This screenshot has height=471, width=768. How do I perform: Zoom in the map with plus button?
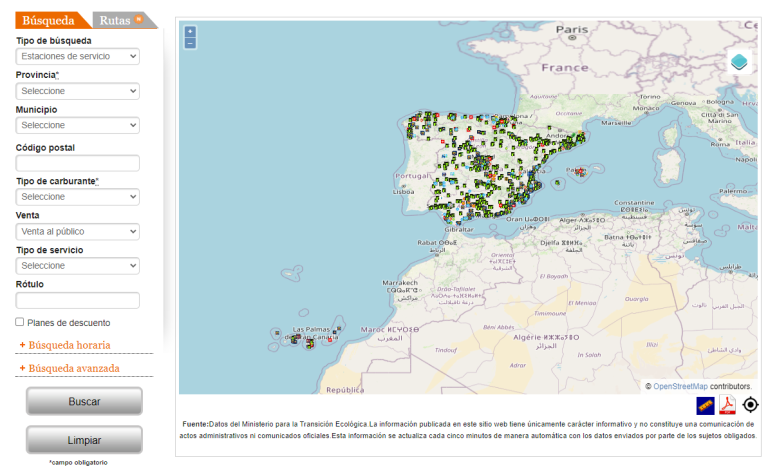(190, 31)
